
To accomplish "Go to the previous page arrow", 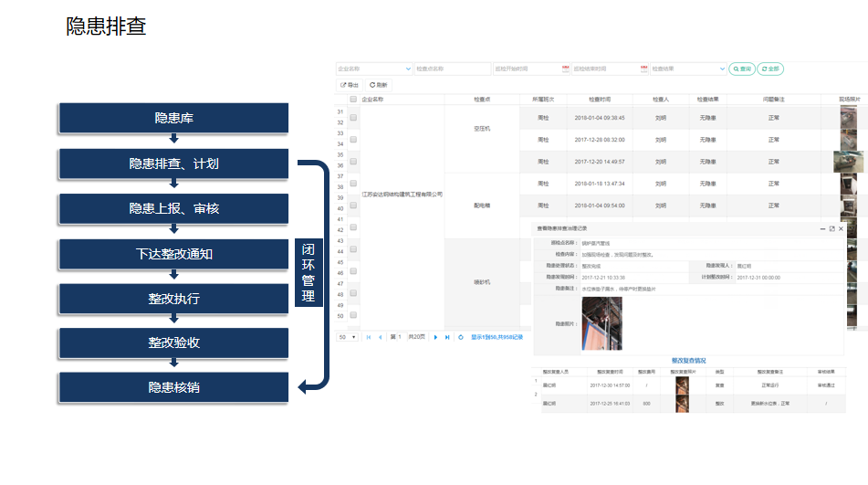I will 381,337.
